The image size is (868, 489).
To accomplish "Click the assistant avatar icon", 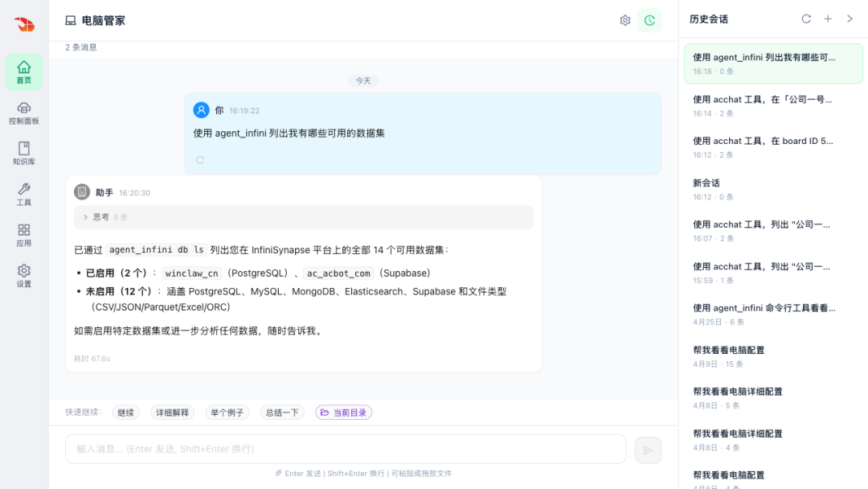I will coord(82,192).
